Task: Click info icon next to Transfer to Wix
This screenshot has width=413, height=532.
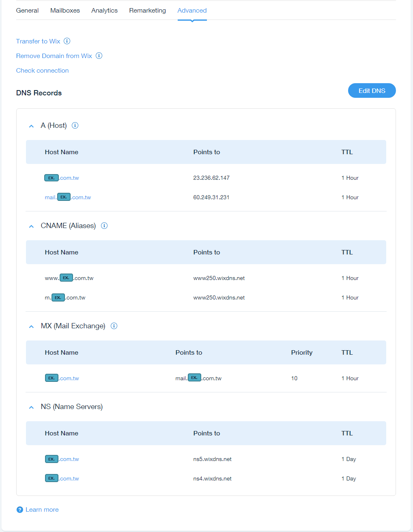Action: tap(67, 41)
